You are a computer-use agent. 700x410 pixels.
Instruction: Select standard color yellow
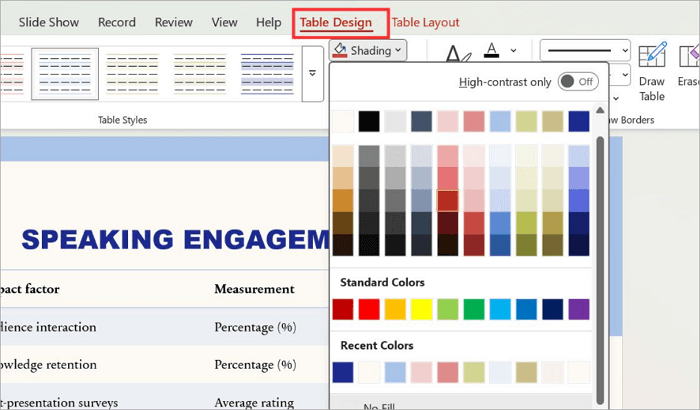click(421, 309)
